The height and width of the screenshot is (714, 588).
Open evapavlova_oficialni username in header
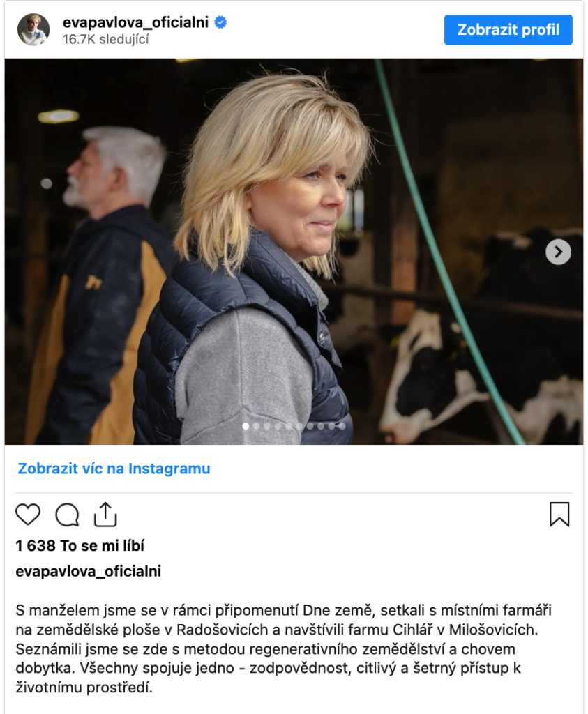click(135, 22)
